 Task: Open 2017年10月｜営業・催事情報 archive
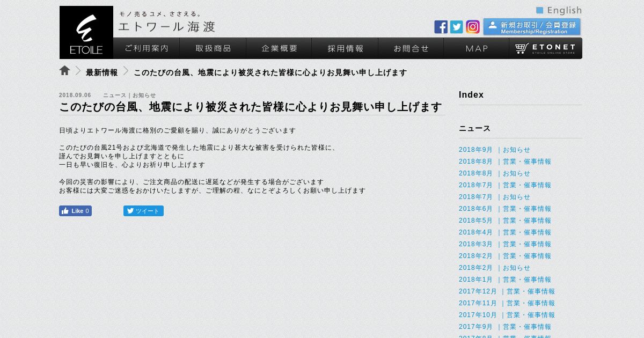507,315
